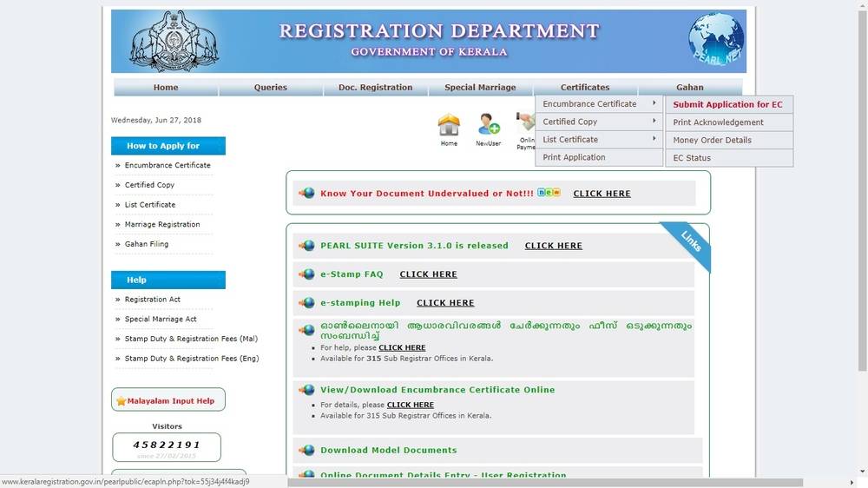Open the Special Marriage menu

(x=480, y=87)
